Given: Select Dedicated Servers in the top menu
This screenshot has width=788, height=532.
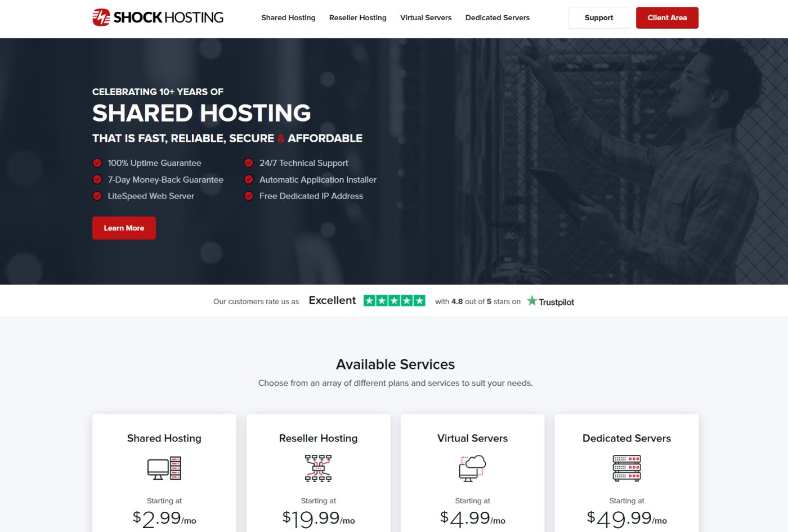Looking at the screenshot, I should pos(497,17).
